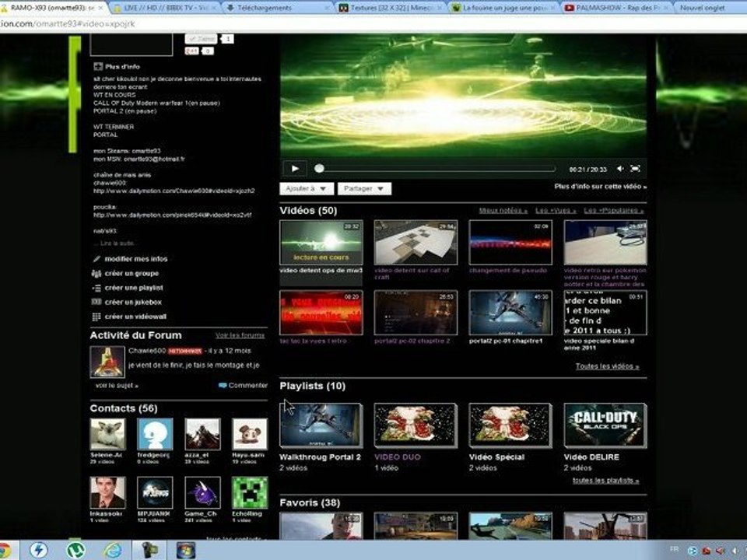Click 'créer une playlist' icon

point(96,288)
